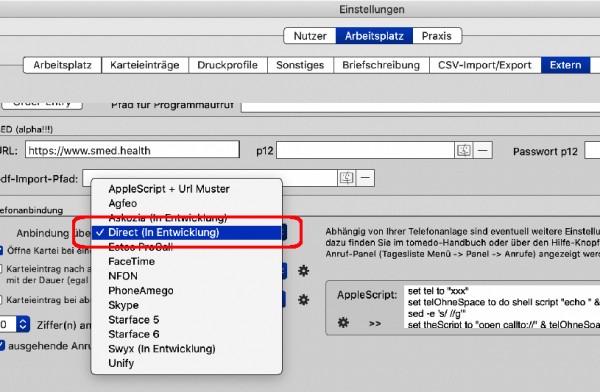
Task: Choose Swyx (In Entwicklung) entry
Action: [x=186, y=349]
